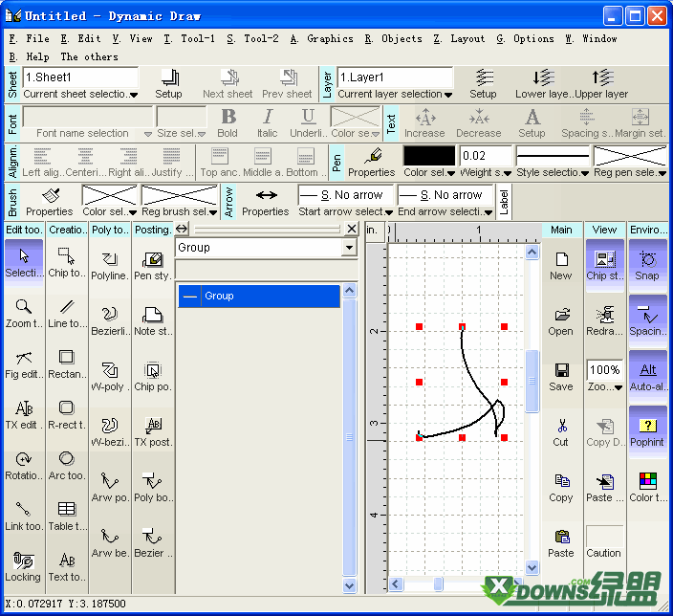The image size is (673, 616).
Task: Toggle the Pophint option
Action: [x=647, y=432]
